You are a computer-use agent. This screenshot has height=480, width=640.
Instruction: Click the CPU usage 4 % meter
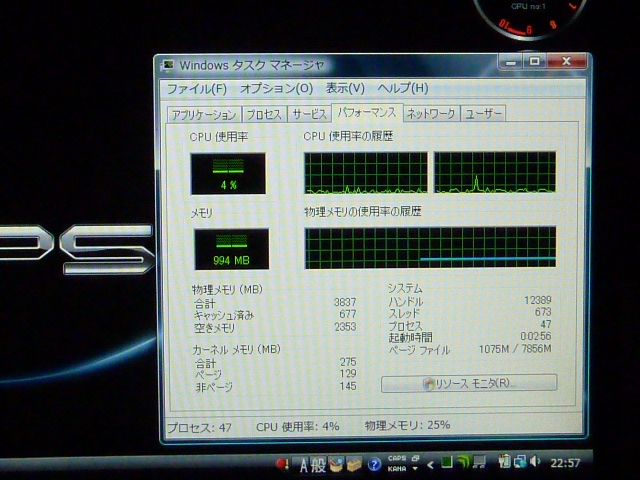[228, 173]
